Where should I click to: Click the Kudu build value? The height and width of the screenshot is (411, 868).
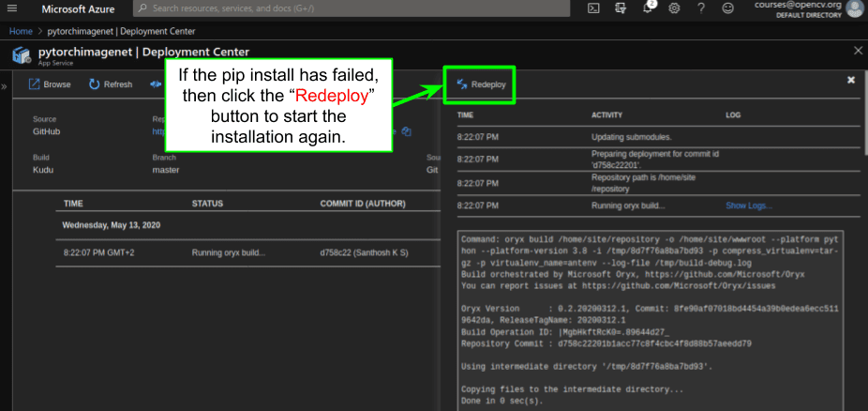[x=43, y=170]
